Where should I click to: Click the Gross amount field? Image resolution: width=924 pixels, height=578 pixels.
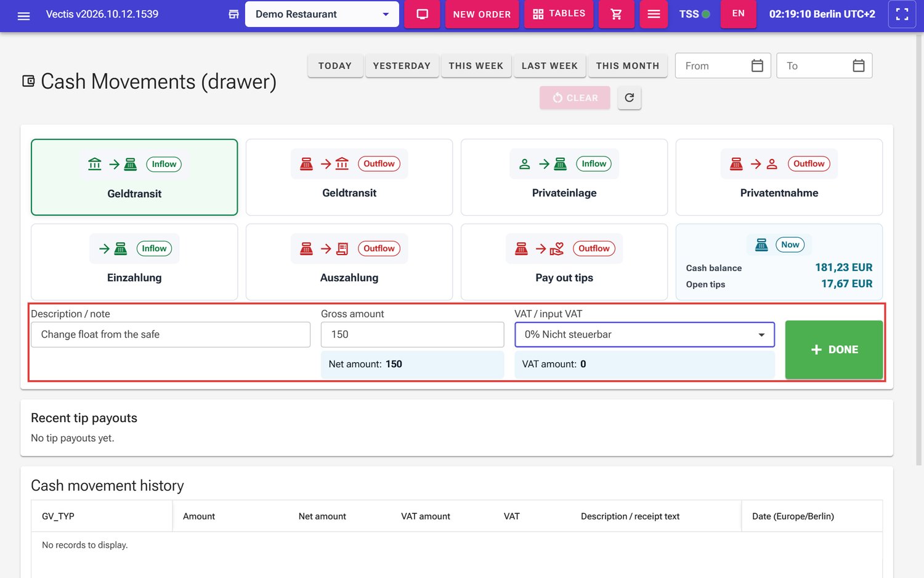412,335
